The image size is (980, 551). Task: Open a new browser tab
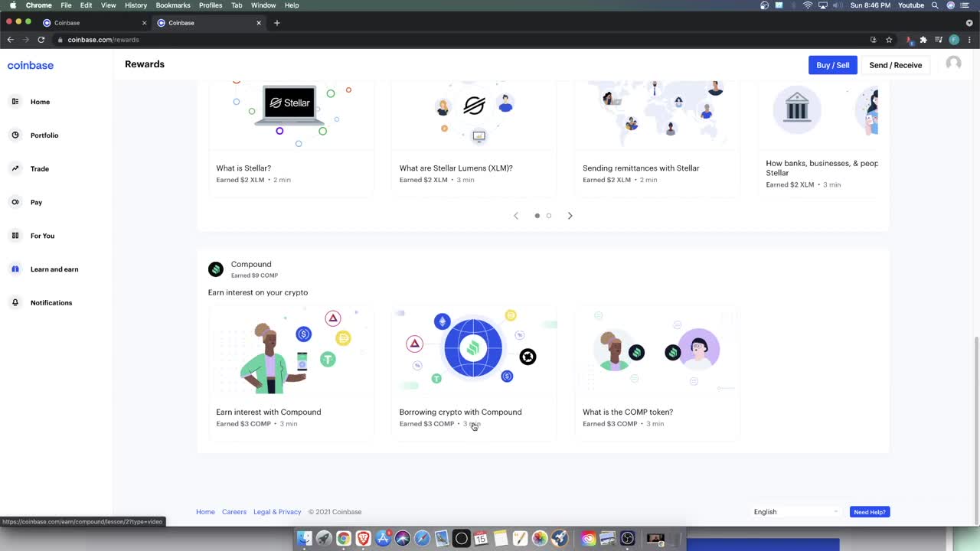277,23
